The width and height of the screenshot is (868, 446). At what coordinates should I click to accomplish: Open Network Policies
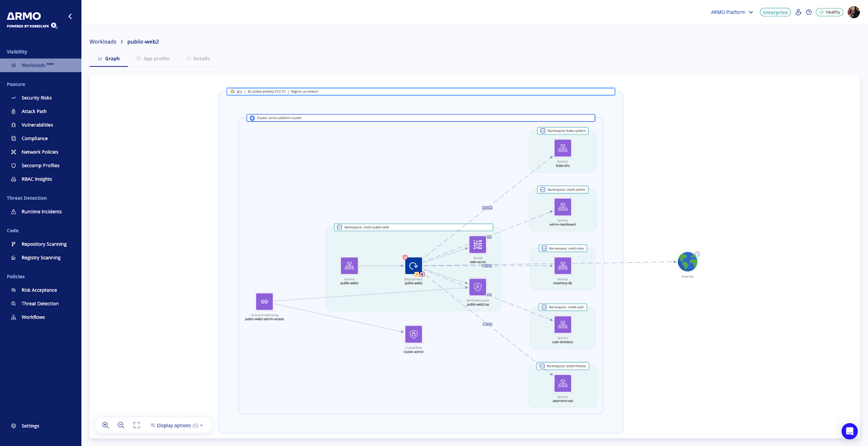point(41,152)
